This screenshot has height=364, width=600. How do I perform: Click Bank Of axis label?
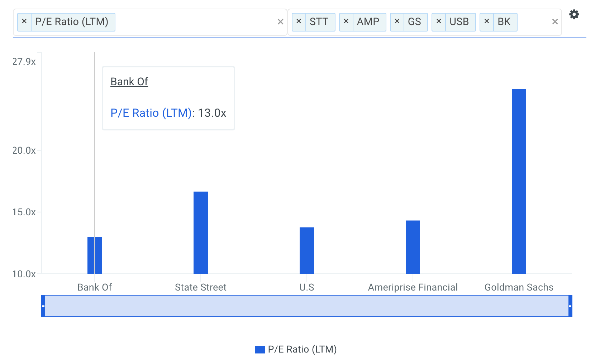click(x=95, y=287)
